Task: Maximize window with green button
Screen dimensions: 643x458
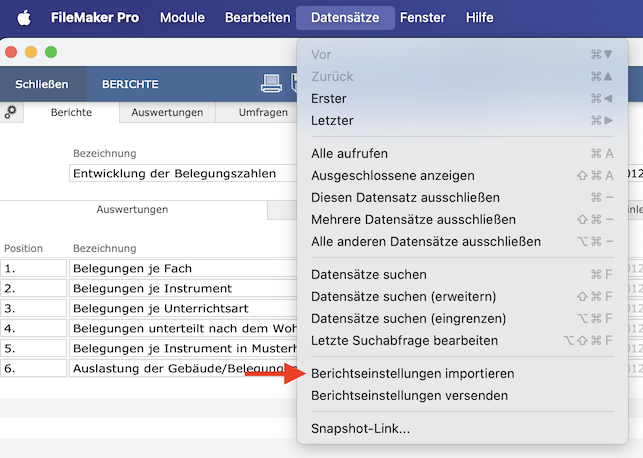Action: 51,52
